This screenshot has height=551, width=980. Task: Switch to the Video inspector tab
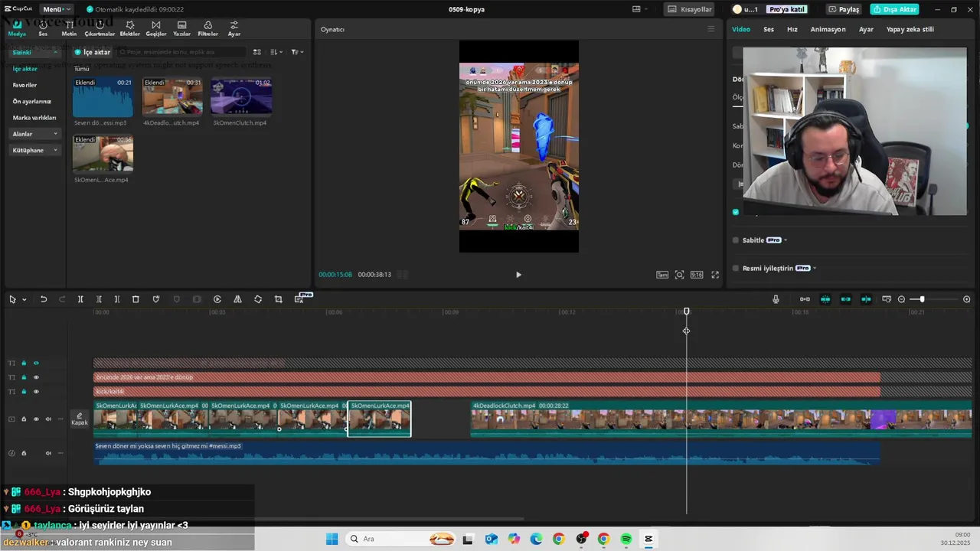(x=741, y=29)
